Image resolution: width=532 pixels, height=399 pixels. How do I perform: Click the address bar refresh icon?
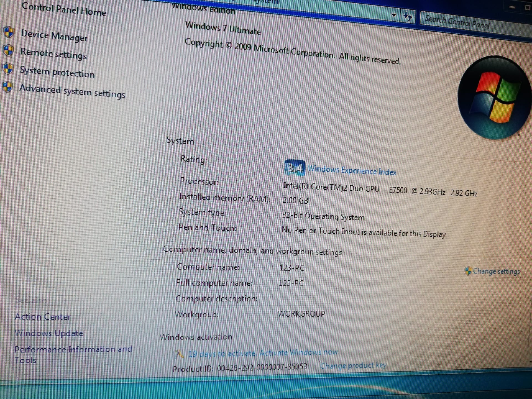(x=408, y=17)
